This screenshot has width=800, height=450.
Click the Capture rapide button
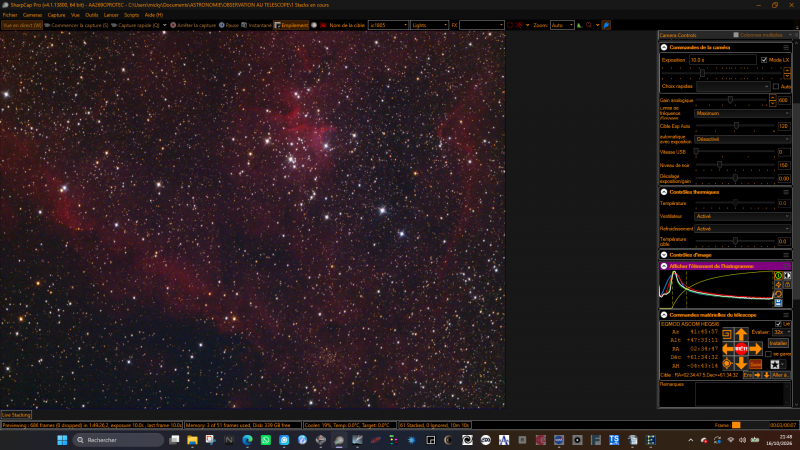[135, 25]
